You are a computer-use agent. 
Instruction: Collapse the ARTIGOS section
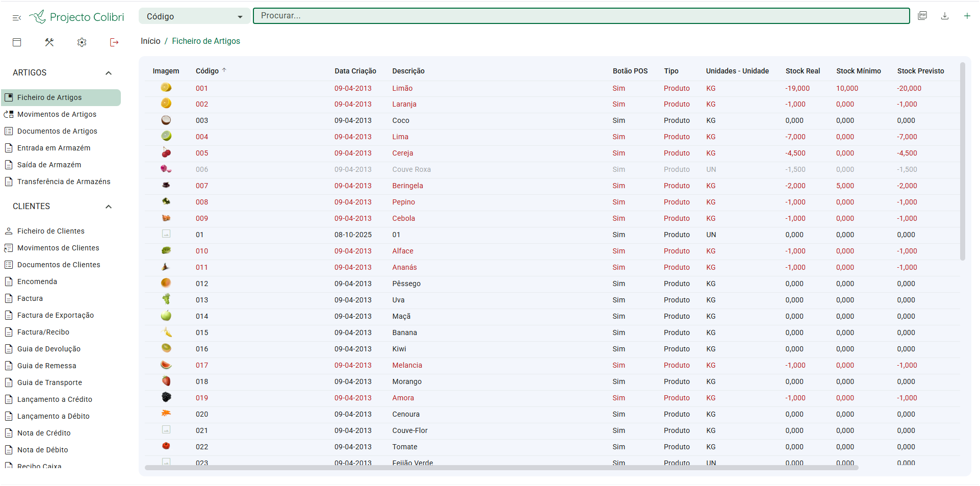pyautogui.click(x=109, y=73)
